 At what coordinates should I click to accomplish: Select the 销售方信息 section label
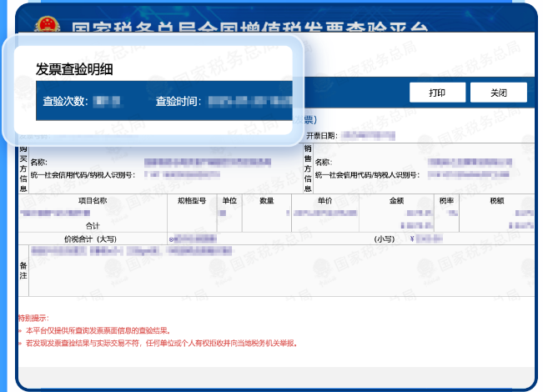(307, 168)
